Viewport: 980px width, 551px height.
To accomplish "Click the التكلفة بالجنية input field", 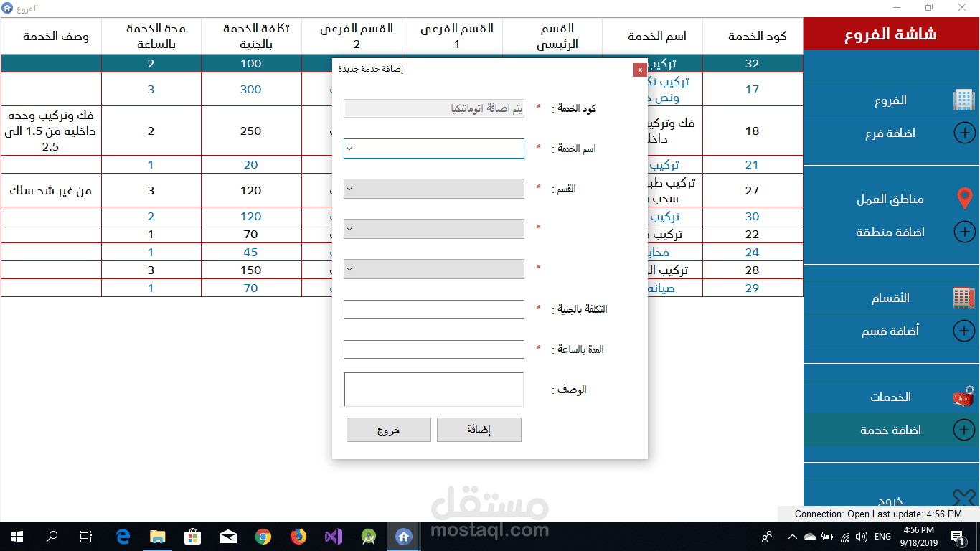I will click(434, 309).
